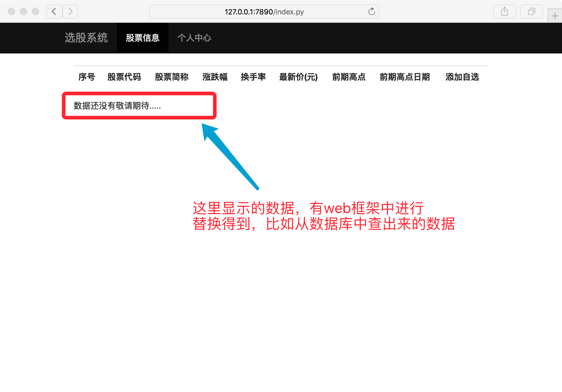Click the 数据还没有敬请期待 placeholder text

[117, 106]
